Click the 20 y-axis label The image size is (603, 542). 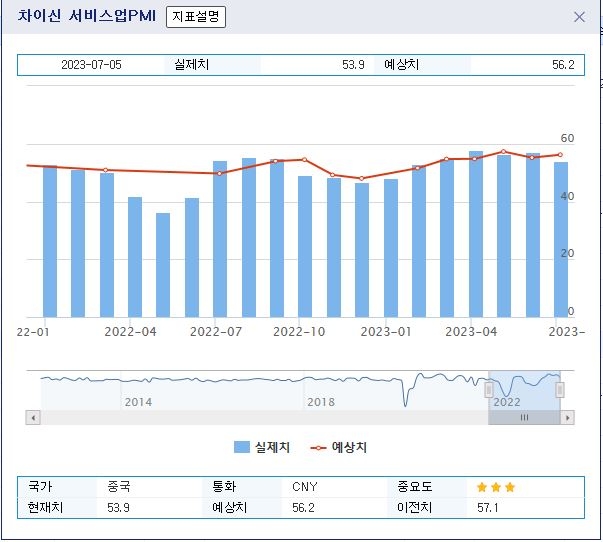coord(567,253)
